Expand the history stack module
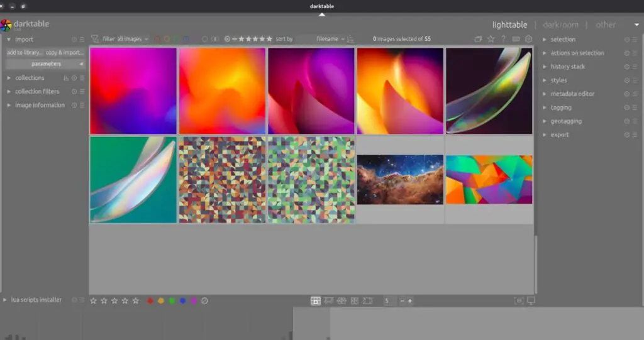 click(x=545, y=67)
